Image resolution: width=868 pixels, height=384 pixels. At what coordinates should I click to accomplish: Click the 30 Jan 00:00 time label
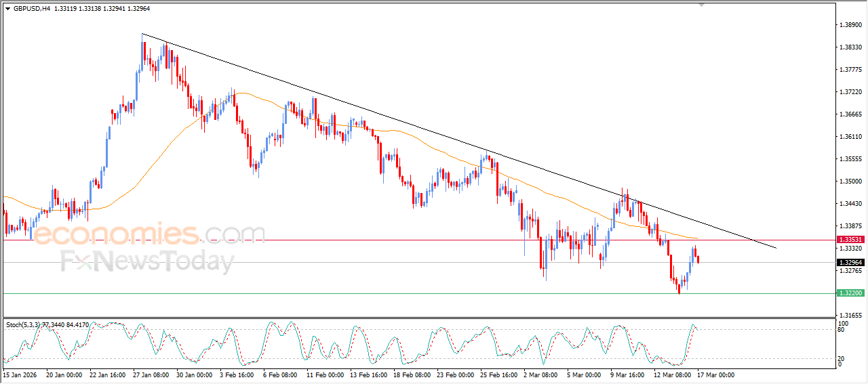195,375
